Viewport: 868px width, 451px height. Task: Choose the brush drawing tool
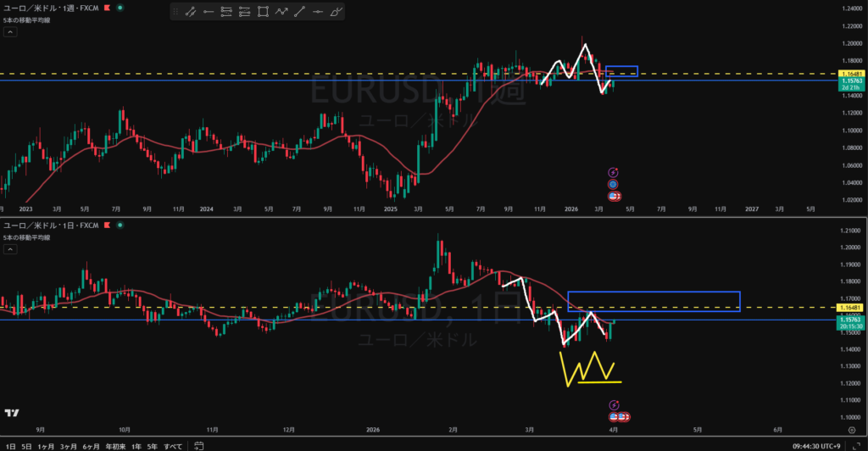pos(337,12)
